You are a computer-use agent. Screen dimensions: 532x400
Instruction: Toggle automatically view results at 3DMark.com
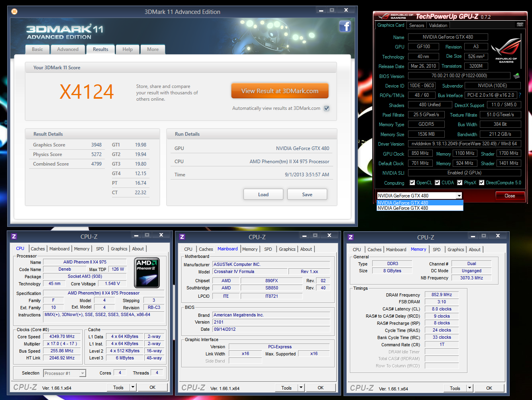pyautogui.click(x=327, y=108)
